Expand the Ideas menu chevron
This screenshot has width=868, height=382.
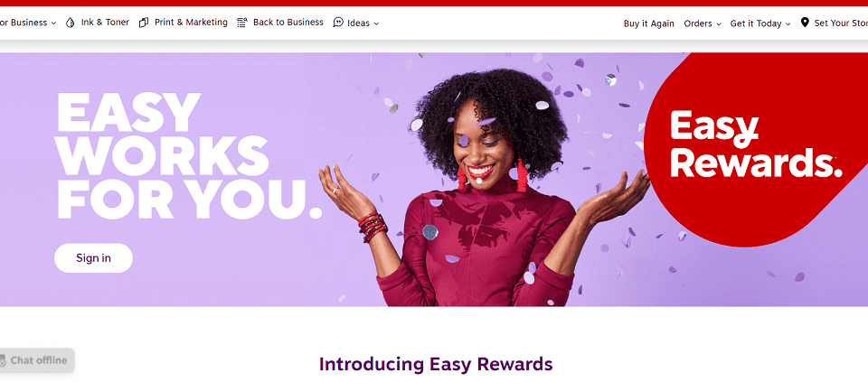(x=376, y=23)
